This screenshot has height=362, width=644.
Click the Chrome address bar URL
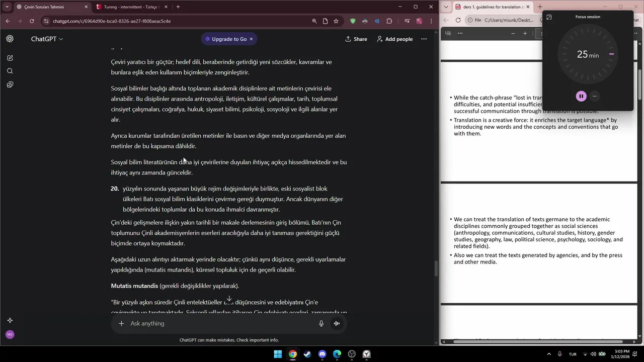coord(112,21)
